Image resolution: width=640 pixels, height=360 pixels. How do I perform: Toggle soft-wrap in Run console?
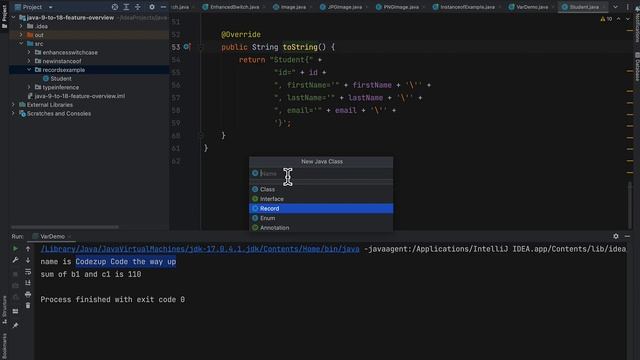tap(28, 271)
